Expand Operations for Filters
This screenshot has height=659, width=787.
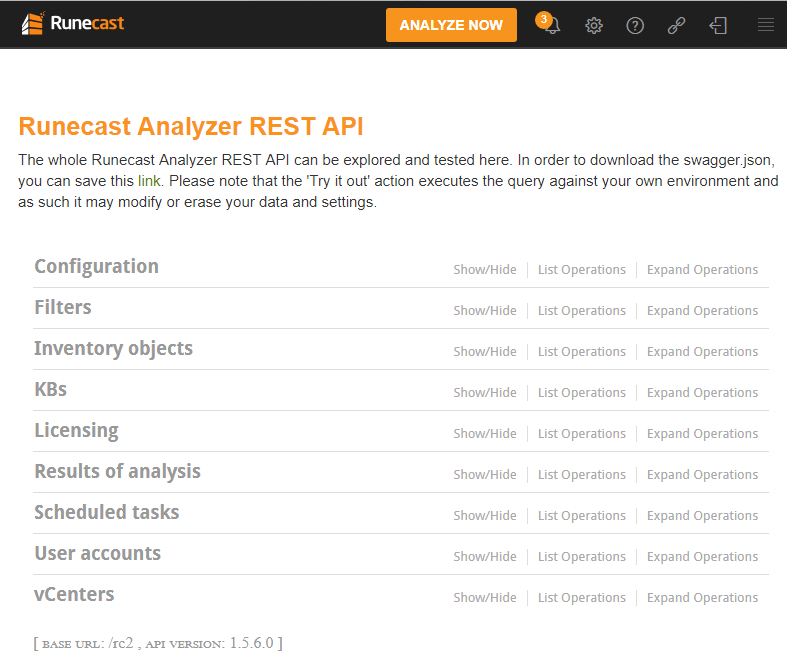702,311
